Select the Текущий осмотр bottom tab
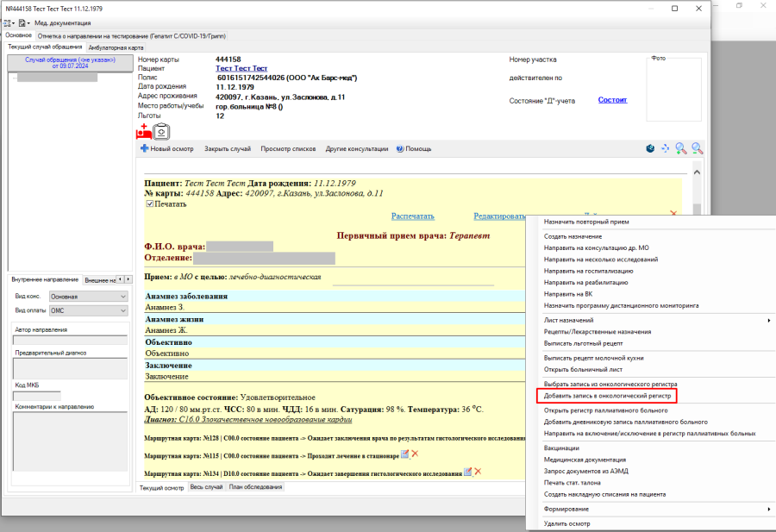The image size is (776, 532). [x=162, y=487]
